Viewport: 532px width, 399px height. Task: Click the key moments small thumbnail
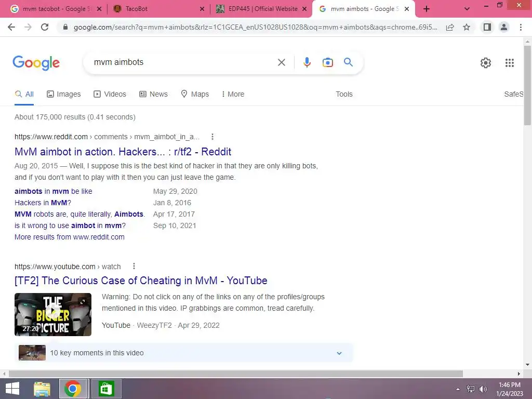(32, 353)
